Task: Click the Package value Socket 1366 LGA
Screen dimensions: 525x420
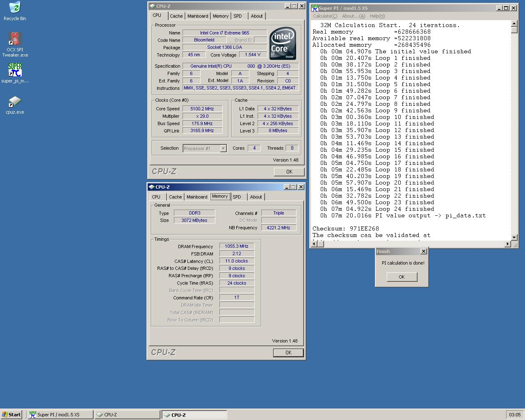Action: click(x=225, y=47)
